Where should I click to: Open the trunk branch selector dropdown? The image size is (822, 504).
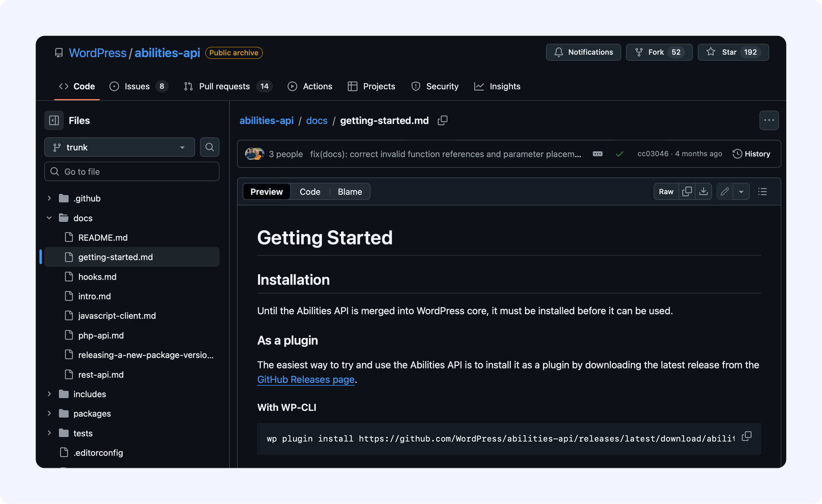[119, 147]
